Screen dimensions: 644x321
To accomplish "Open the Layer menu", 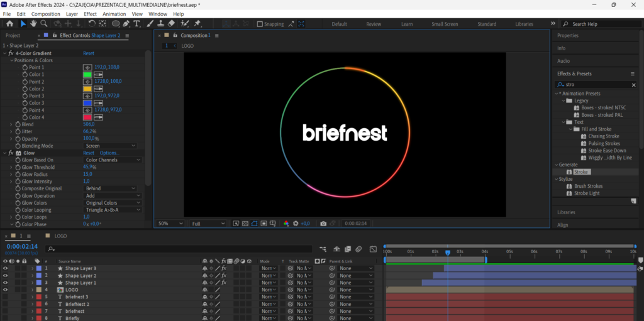I will [72, 14].
